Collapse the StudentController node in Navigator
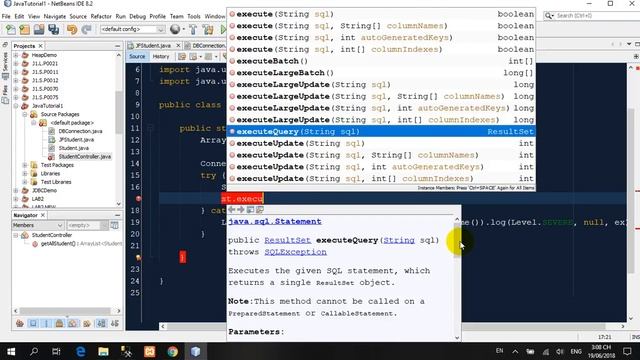This screenshot has height=360, width=640. click(16, 236)
